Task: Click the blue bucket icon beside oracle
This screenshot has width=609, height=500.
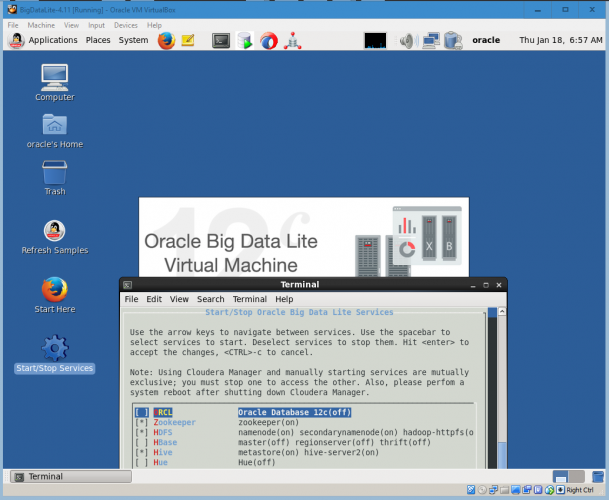Action: [x=453, y=40]
